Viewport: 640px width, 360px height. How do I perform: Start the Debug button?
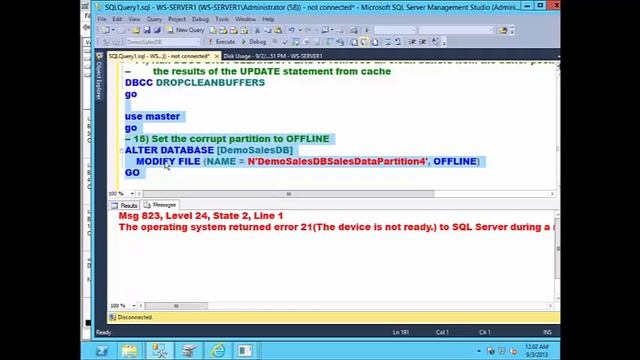[x=253, y=42]
